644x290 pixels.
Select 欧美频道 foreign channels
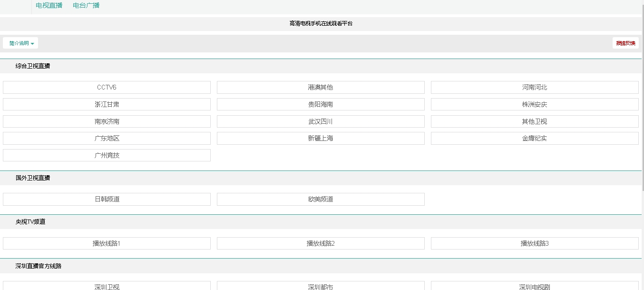[321, 200]
